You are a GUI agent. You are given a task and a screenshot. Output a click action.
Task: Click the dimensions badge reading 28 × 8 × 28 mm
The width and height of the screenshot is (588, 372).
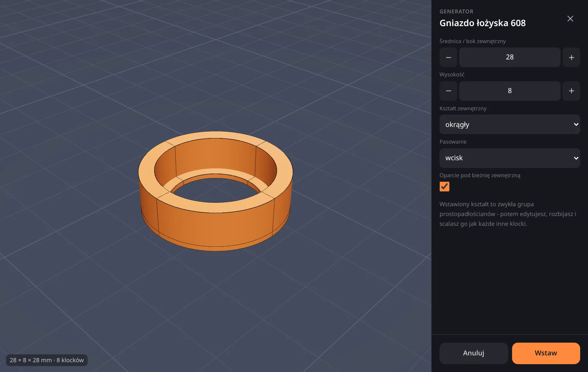[x=47, y=360]
